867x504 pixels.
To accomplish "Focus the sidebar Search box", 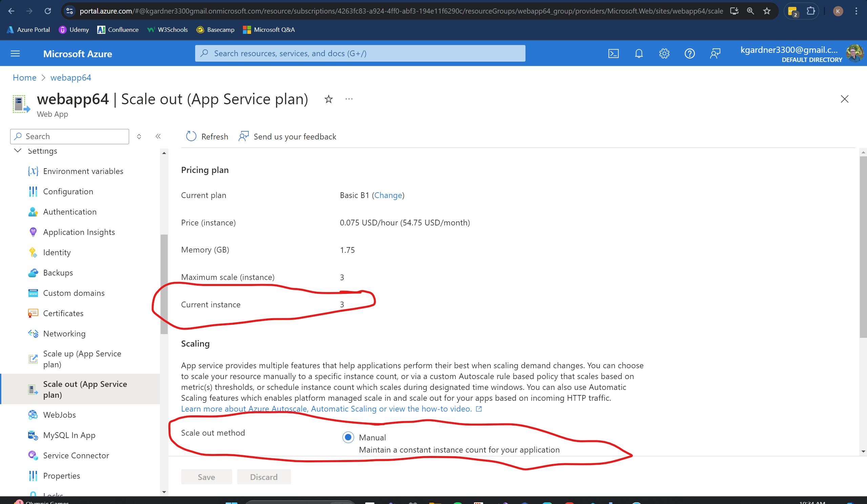I will click(x=69, y=136).
